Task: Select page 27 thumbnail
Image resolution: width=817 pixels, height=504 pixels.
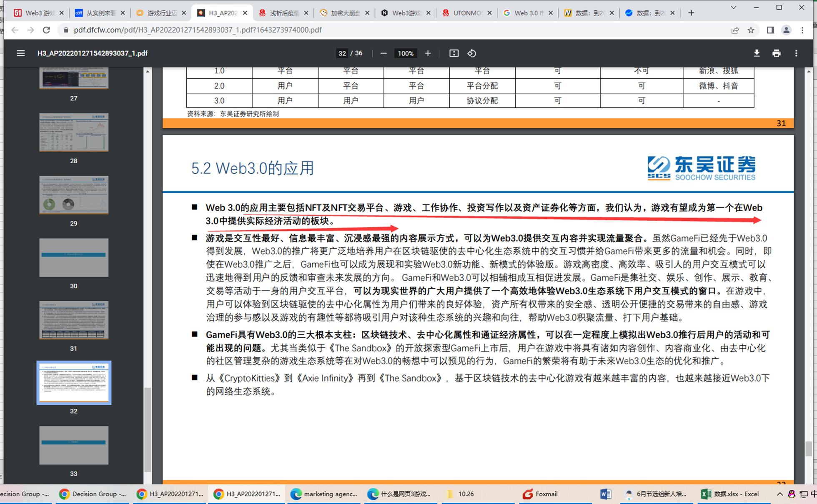Action: pos(74,78)
